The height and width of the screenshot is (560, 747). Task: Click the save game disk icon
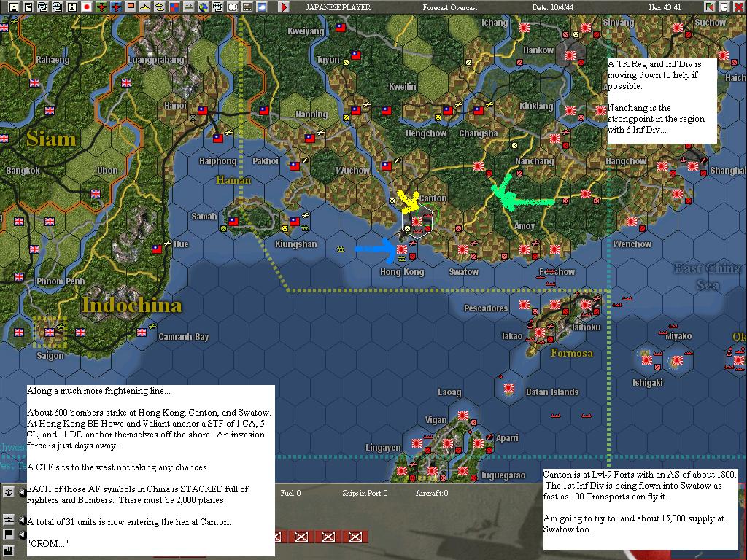[x=14, y=7]
